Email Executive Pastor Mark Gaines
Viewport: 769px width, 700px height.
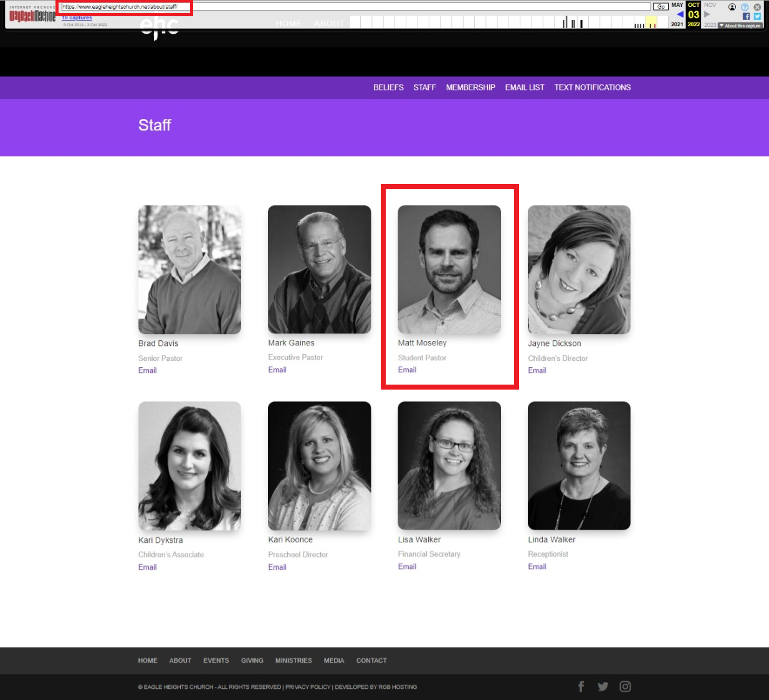pos(277,370)
